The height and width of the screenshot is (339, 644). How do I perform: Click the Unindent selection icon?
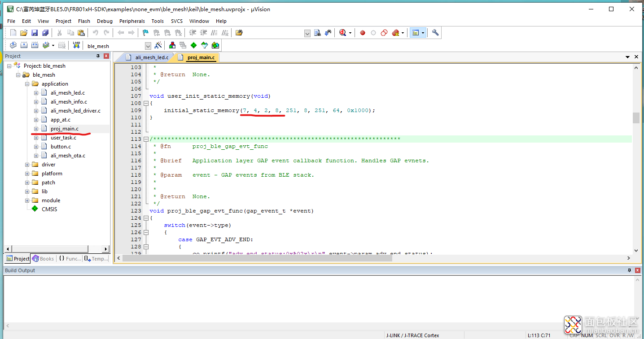point(204,33)
